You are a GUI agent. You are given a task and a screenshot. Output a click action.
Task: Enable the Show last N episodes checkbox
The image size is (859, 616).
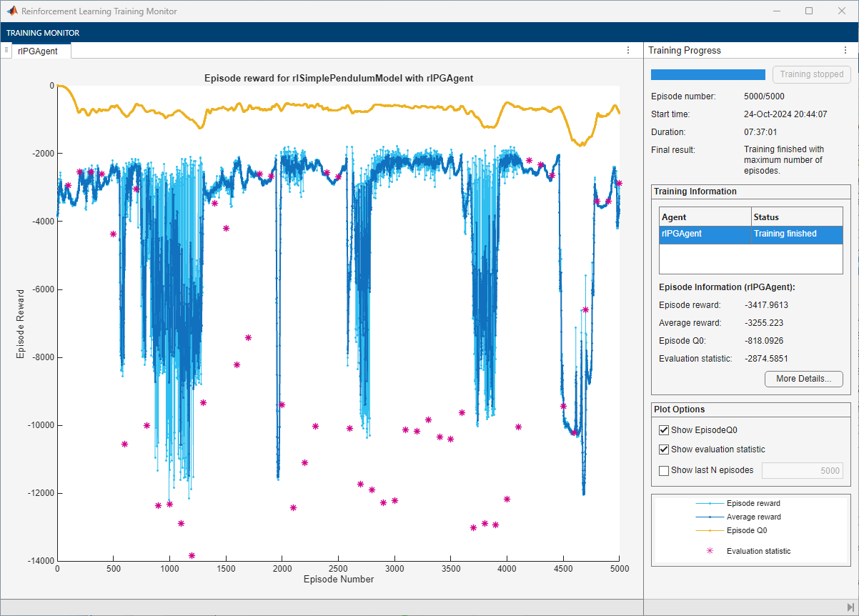664,470
